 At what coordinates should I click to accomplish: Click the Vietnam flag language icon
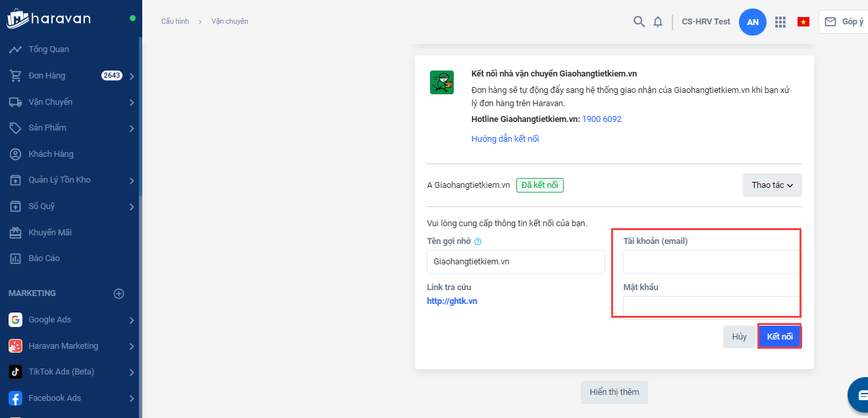pos(803,22)
